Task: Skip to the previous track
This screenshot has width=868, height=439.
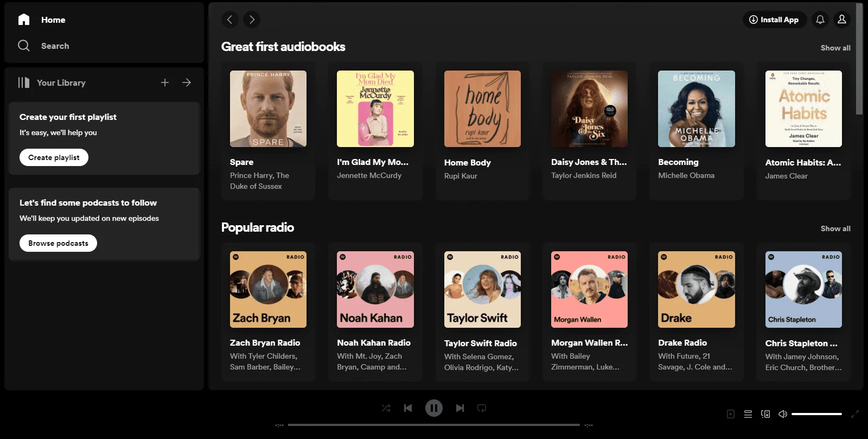Action: coord(408,408)
